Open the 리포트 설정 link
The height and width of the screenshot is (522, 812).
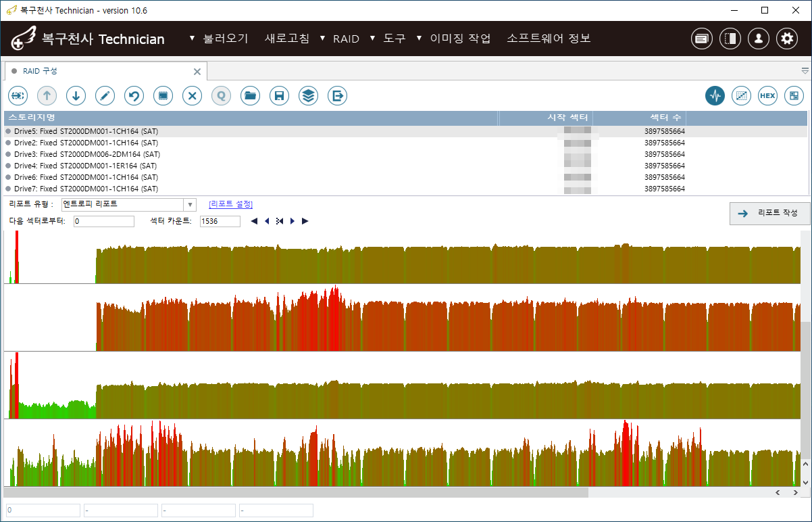pyautogui.click(x=230, y=204)
